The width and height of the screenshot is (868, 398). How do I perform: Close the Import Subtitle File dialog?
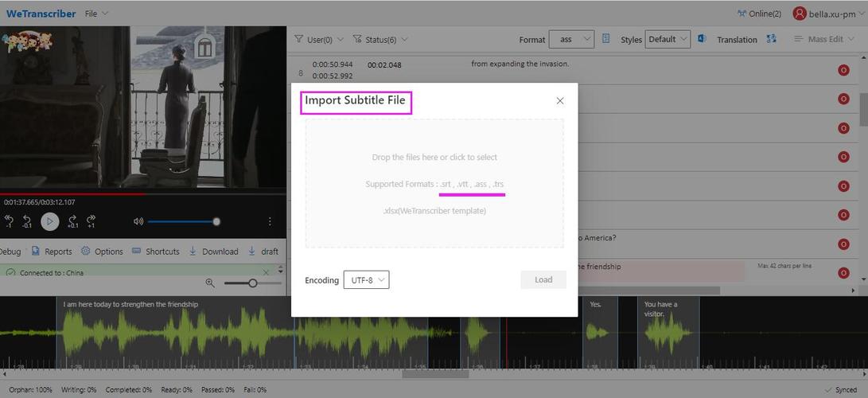point(560,101)
